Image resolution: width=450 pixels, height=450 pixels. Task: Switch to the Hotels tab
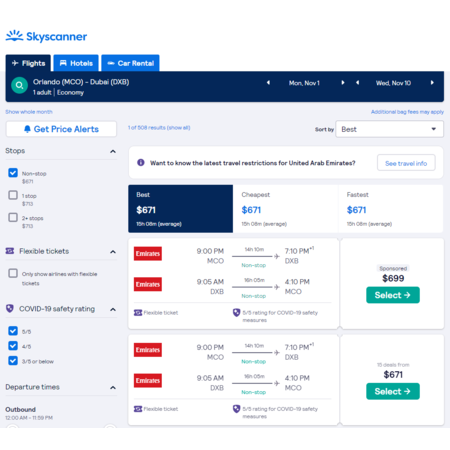(x=76, y=63)
